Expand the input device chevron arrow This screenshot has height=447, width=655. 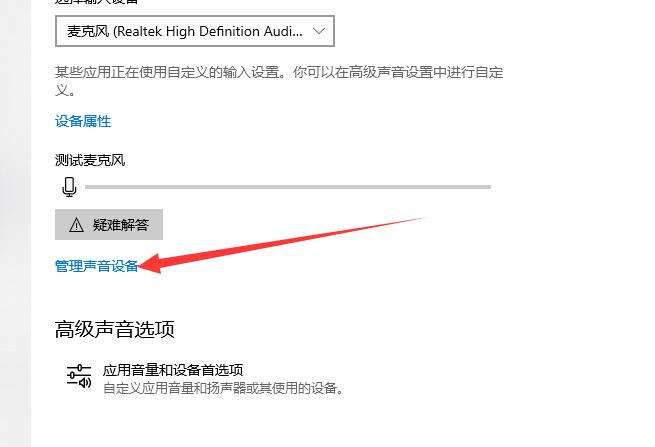pos(319,31)
